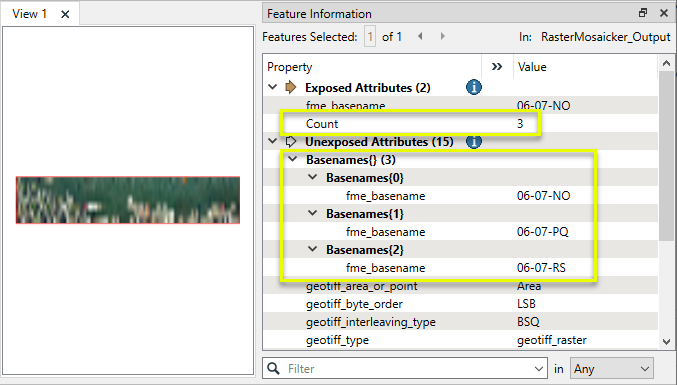The image size is (677, 385).
Task: Open the Filter history dropdown arrow
Action: click(538, 369)
